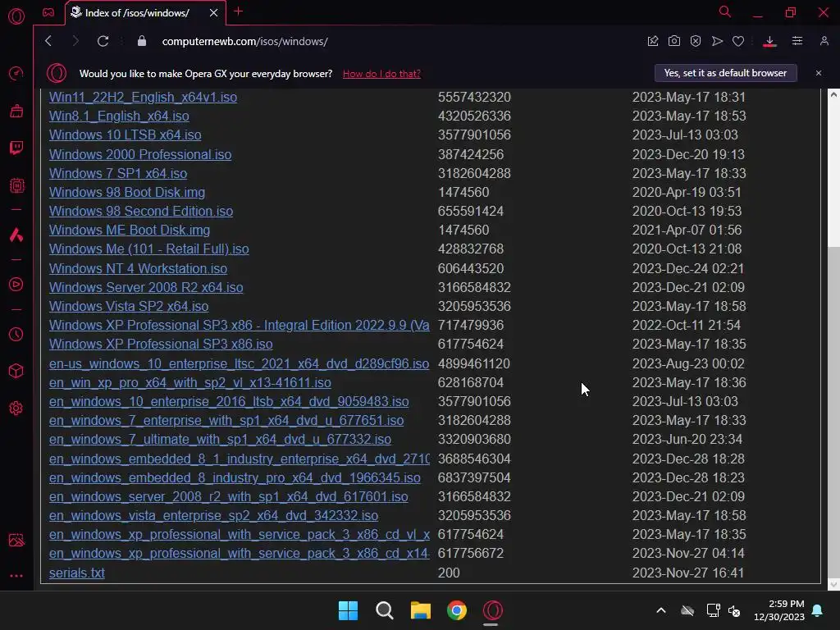Open Win11_22H2_English_x64v1.iso link
This screenshot has height=630, width=840.
pyautogui.click(x=143, y=97)
